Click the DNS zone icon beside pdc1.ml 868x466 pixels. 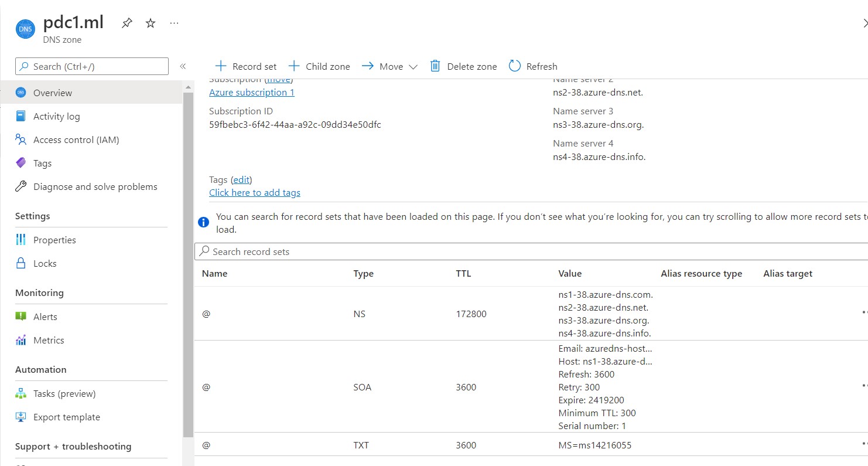[x=25, y=29]
